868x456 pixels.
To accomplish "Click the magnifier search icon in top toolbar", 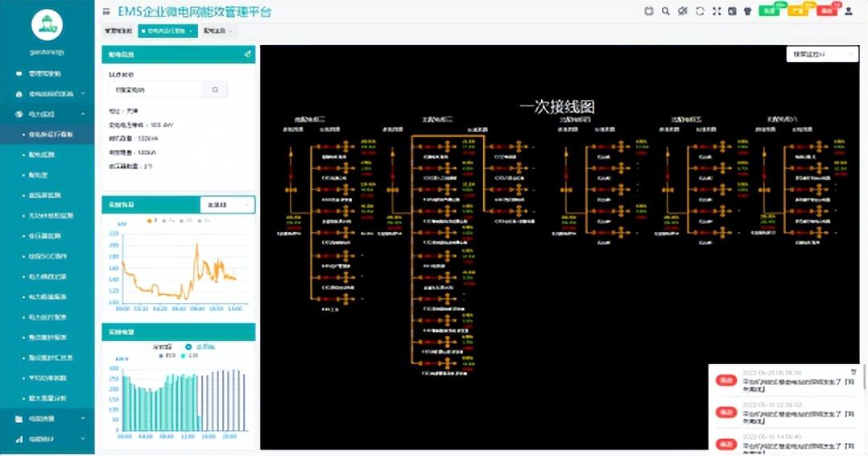I will 665,11.
